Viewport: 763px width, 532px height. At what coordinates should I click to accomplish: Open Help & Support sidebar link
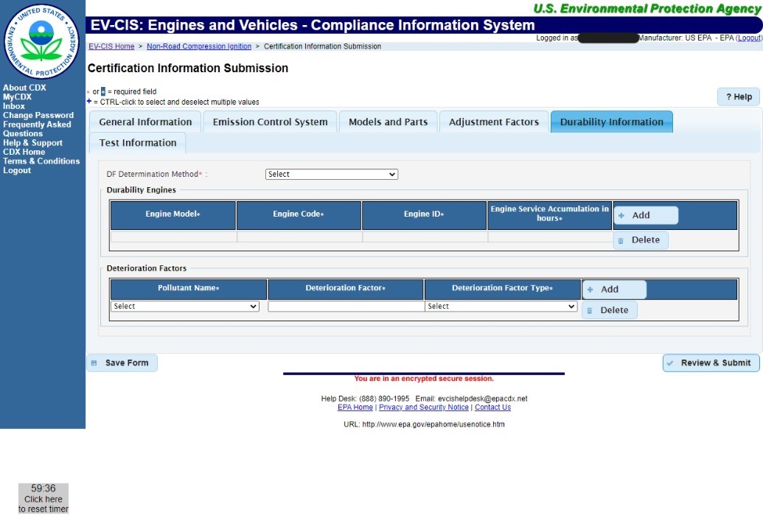[32, 143]
